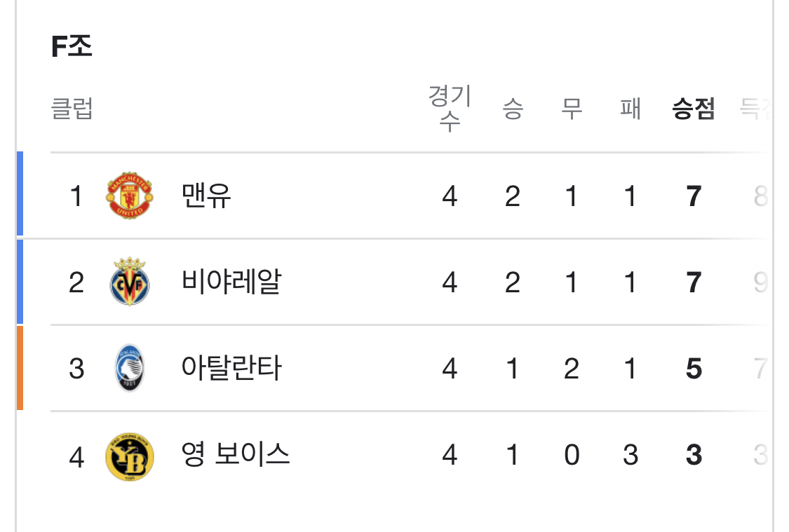The image size is (789, 532).
Task: Open the 비야레알 team link
Action: click(231, 282)
